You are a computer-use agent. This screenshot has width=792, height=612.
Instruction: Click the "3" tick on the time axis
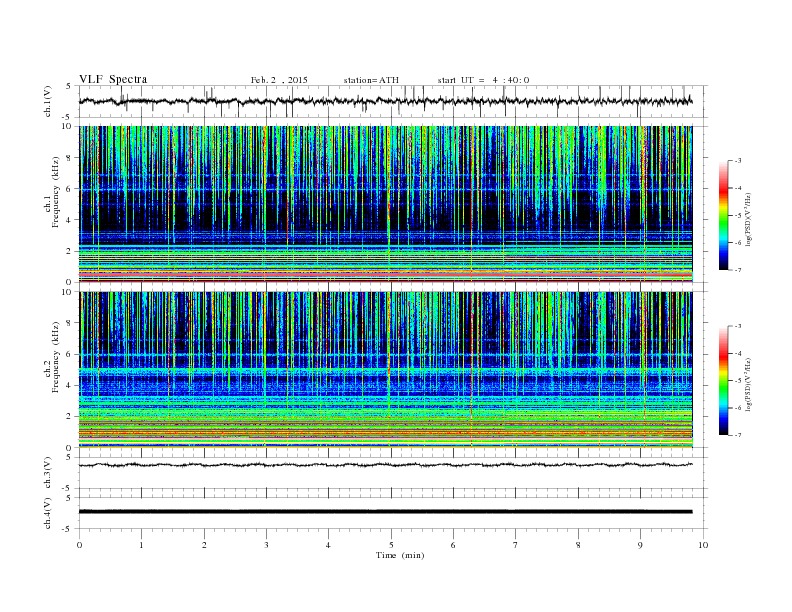tap(266, 545)
